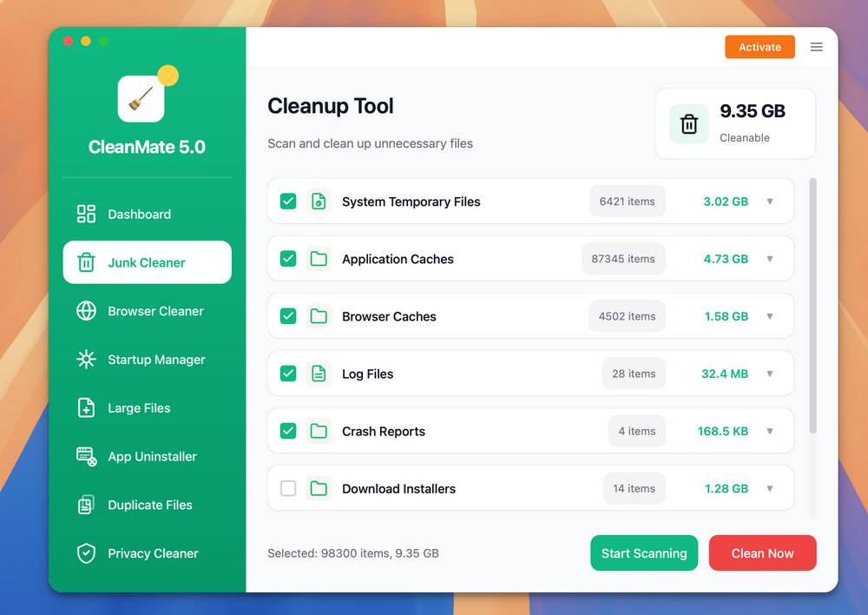Click the 6421 items badge
The width and height of the screenshot is (868, 615).
click(x=628, y=202)
